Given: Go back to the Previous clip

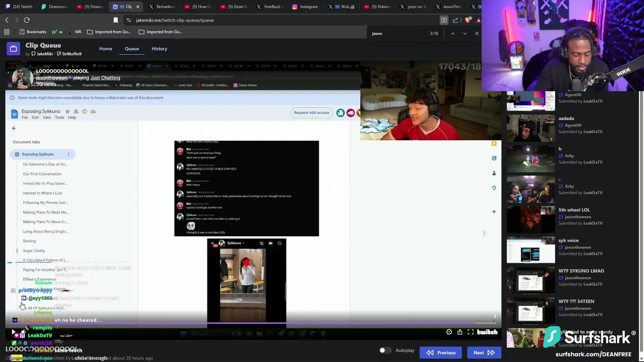Looking at the screenshot, I should [x=441, y=352].
